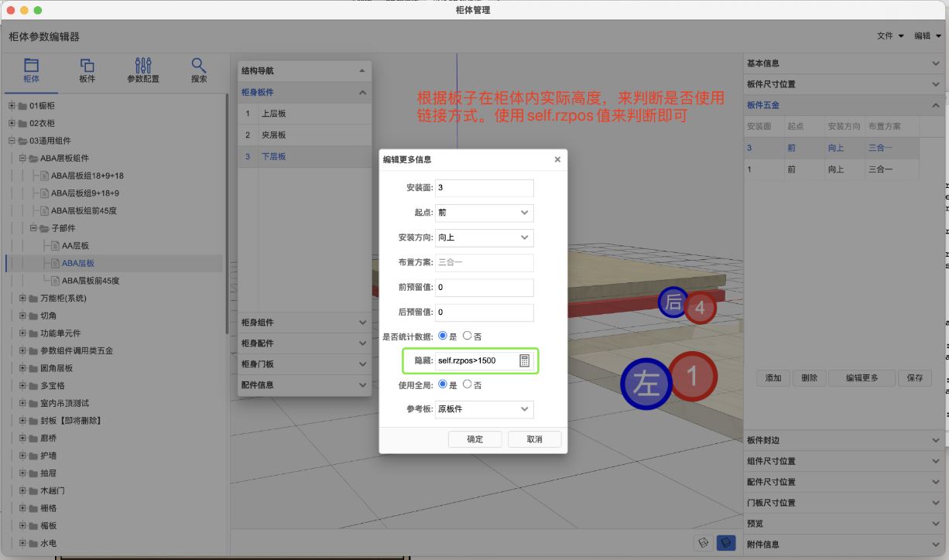
Task: Set 是否统计数据 to 否
Action: [468, 336]
